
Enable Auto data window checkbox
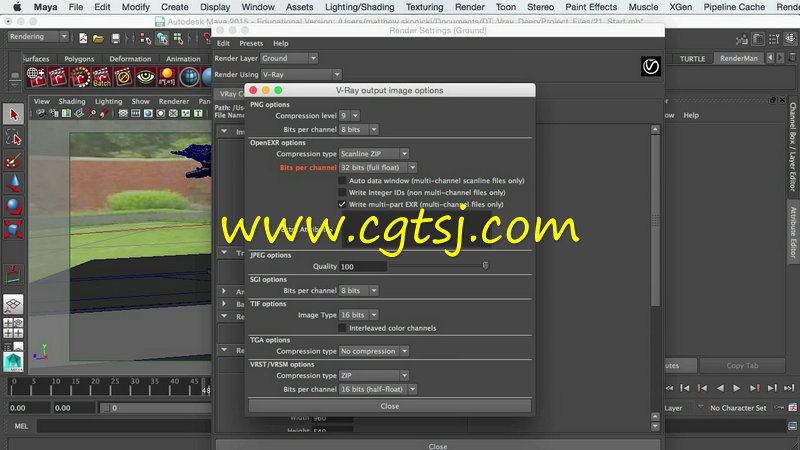click(342, 181)
